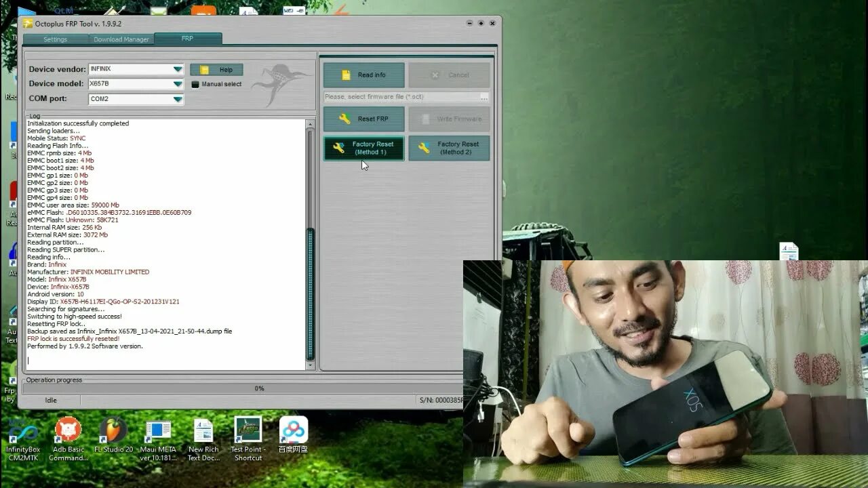Screen dimensions: 868x488
Task: Click the Idle status bar entry
Action: (x=51, y=401)
